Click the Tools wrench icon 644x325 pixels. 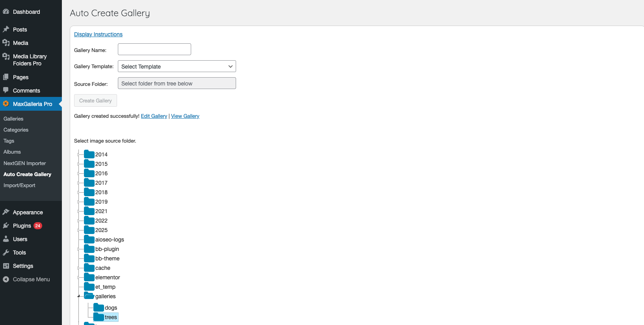point(6,253)
